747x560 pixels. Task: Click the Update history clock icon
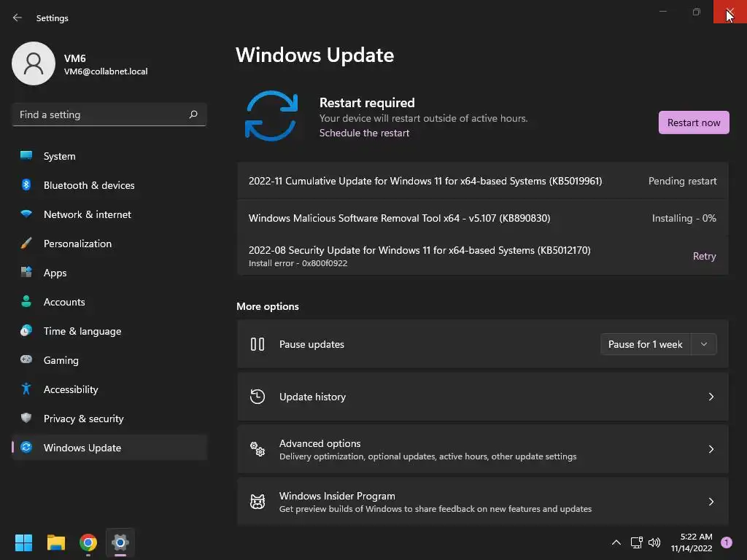pos(258,396)
